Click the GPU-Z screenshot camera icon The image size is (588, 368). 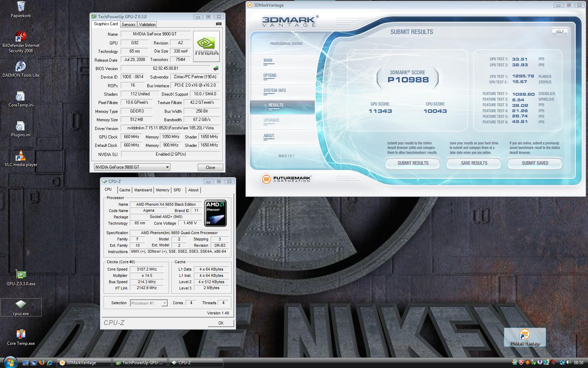[219, 24]
